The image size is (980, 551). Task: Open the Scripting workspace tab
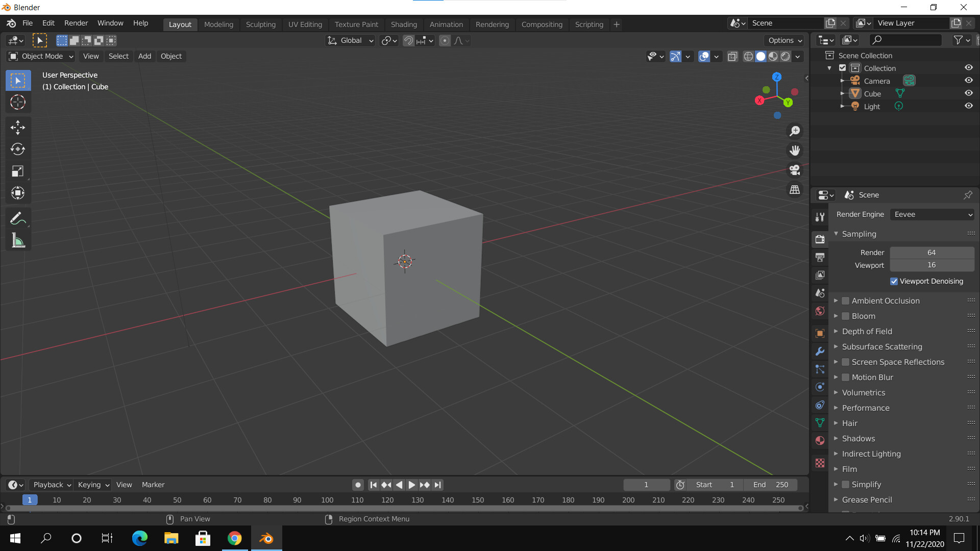(x=589, y=24)
